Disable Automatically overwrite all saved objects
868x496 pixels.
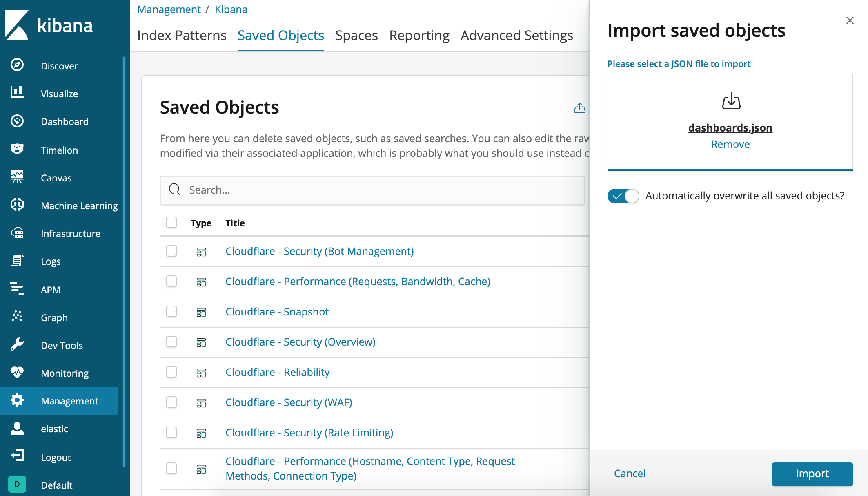(623, 196)
